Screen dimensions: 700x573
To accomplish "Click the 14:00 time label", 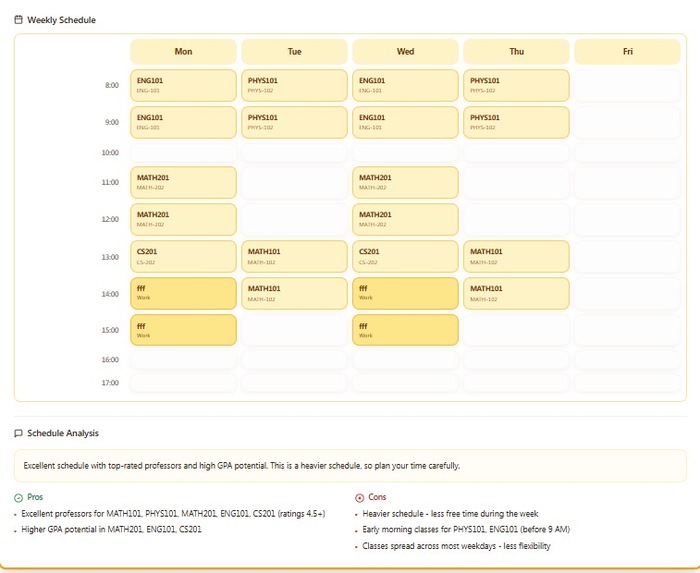I will (110, 294).
